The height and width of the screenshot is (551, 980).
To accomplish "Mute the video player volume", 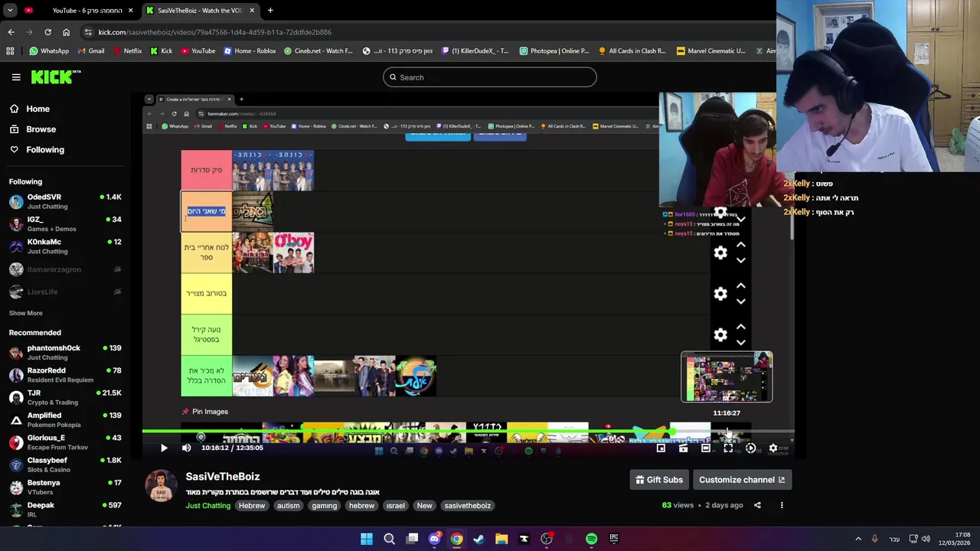I will click(x=186, y=448).
